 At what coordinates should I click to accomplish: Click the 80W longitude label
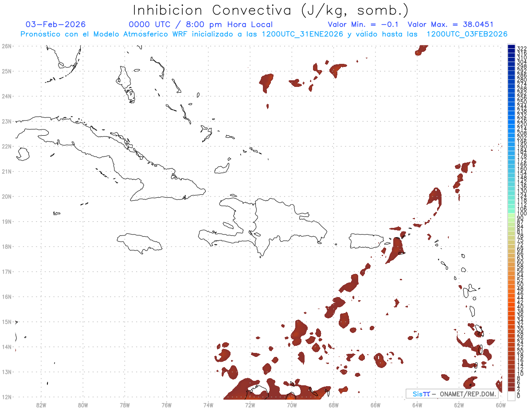coord(82,405)
